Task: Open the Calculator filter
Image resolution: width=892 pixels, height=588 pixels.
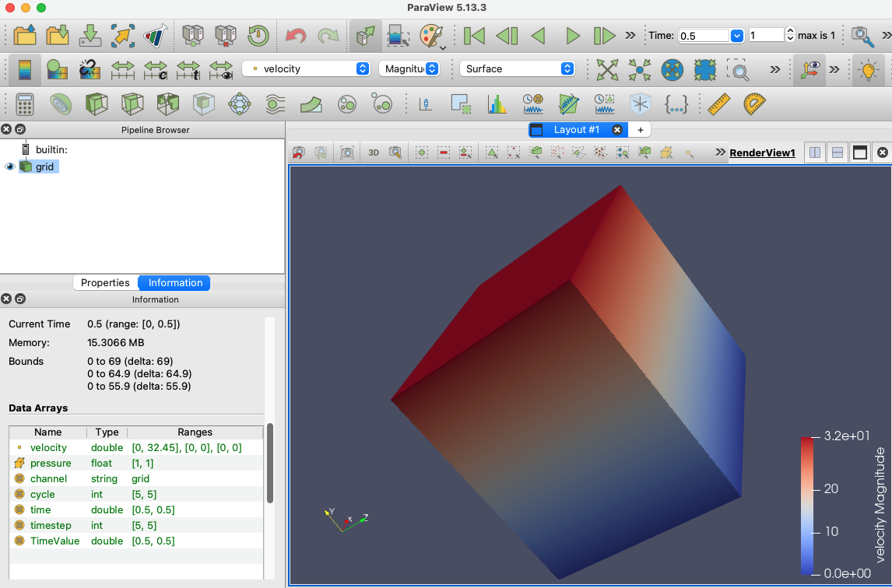Action: [24, 104]
